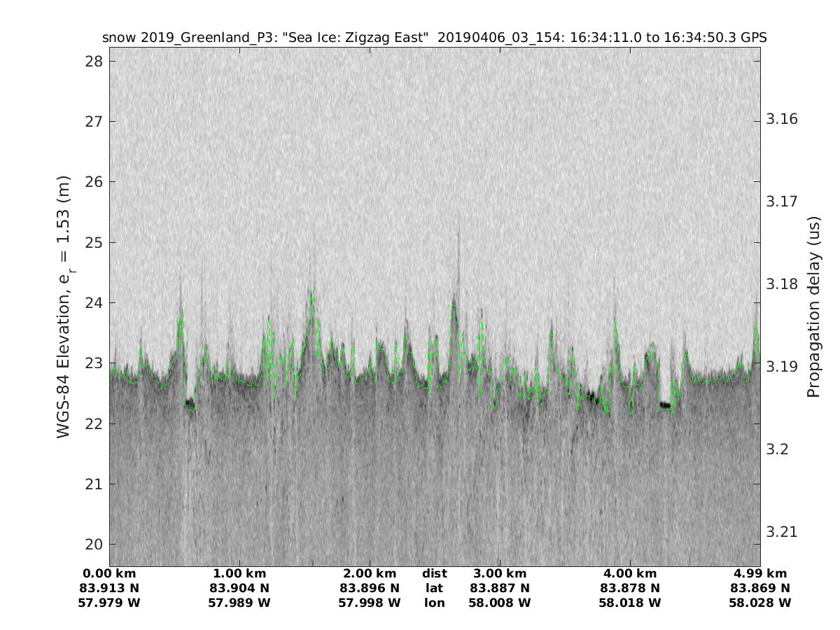Click the plot title text at top

click(x=434, y=38)
